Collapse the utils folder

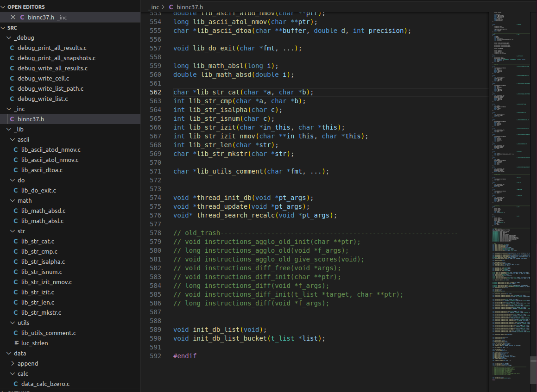13,323
